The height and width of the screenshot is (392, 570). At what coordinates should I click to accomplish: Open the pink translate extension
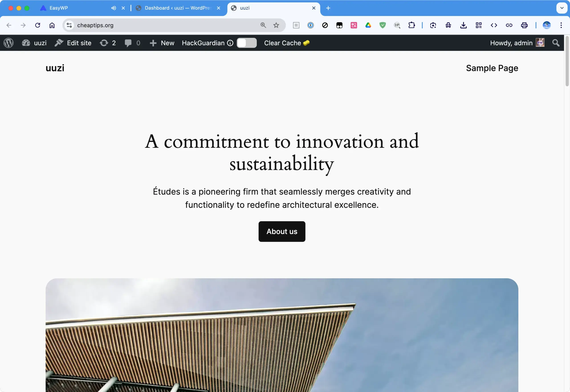point(354,25)
